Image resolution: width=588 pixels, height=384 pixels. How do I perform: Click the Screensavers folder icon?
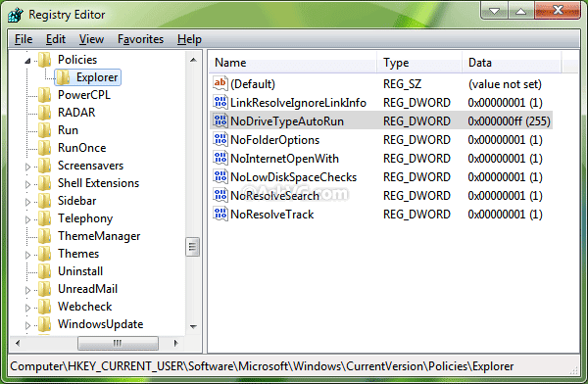pyautogui.click(x=45, y=166)
